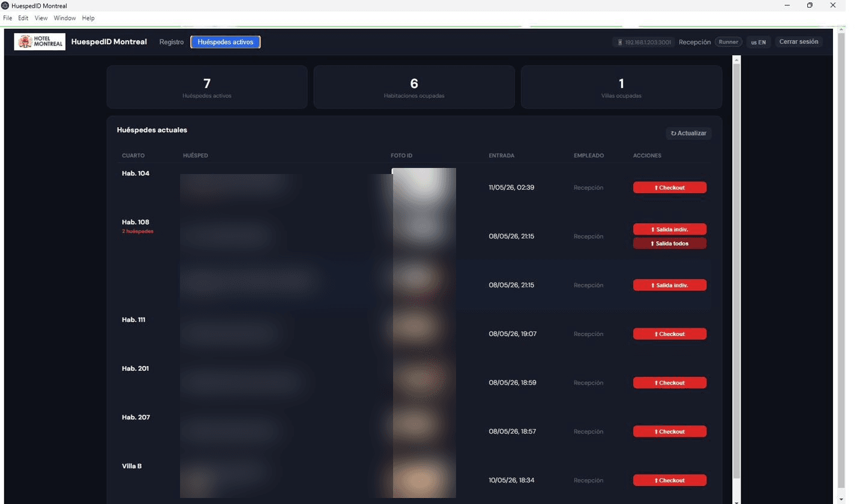Click the ENTRADA column header
The image size is (857, 504).
[502, 155]
